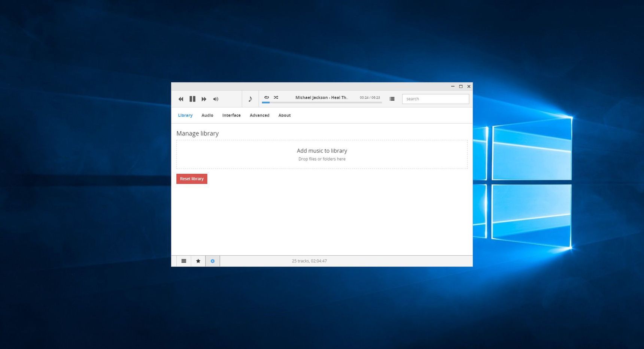Minimize the music player window
The image size is (644, 349).
coord(453,87)
